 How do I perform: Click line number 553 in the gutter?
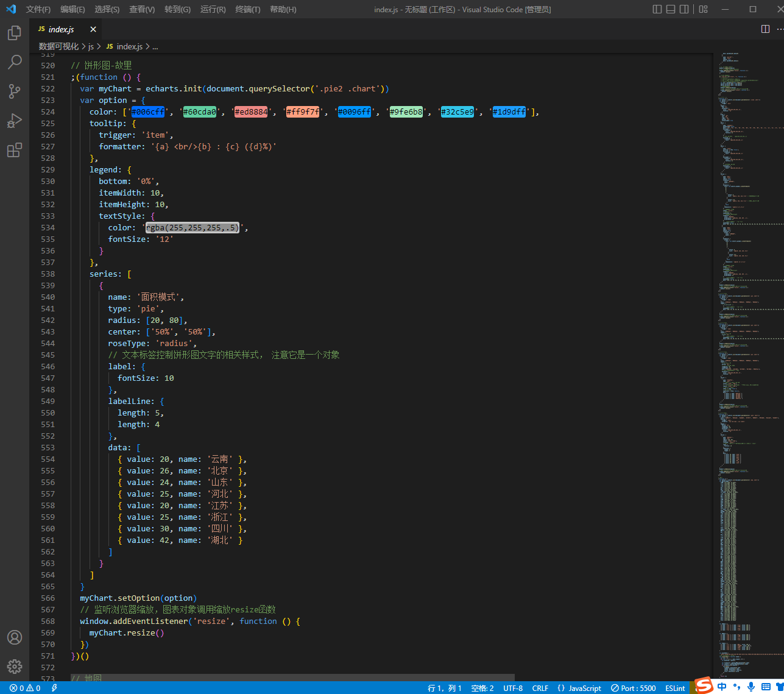pyautogui.click(x=48, y=448)
